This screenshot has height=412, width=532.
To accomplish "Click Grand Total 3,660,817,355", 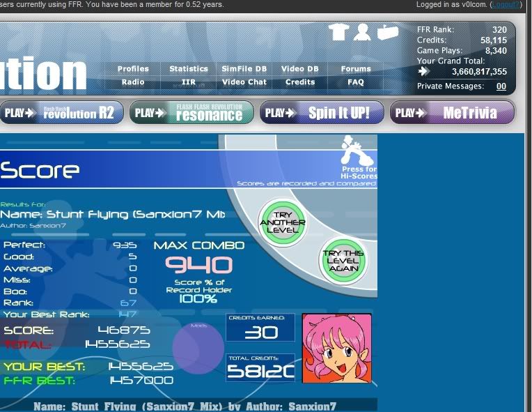I will point(479,72).
